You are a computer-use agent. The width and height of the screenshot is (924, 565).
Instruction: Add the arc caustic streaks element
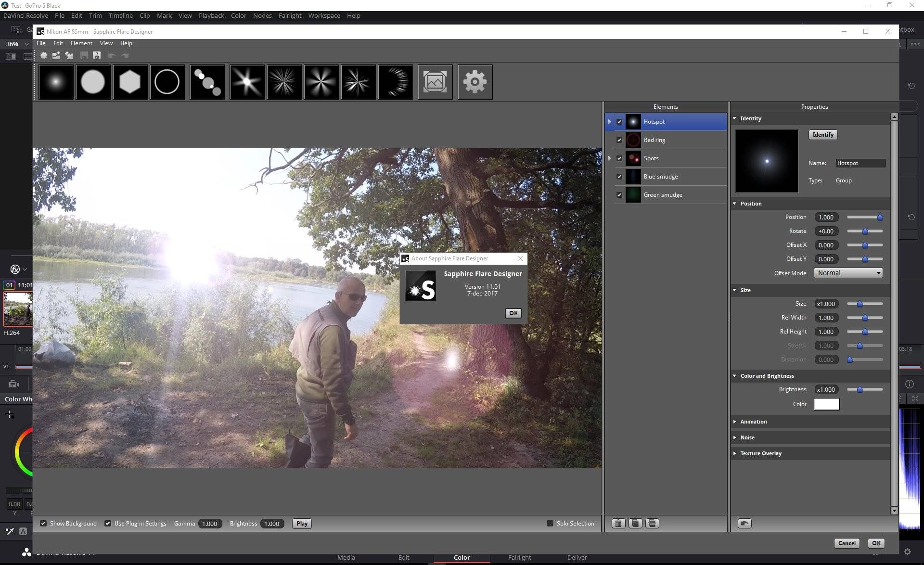click(396, 82)
